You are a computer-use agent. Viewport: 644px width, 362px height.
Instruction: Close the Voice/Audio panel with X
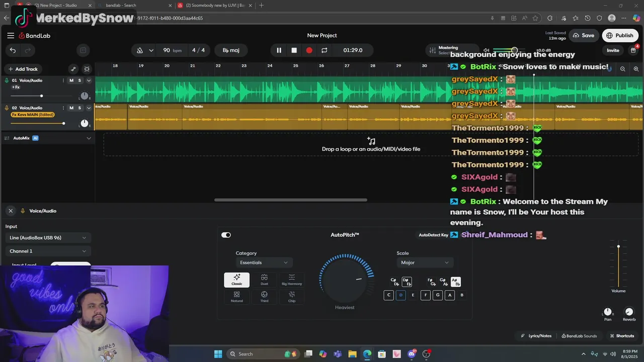11,211
